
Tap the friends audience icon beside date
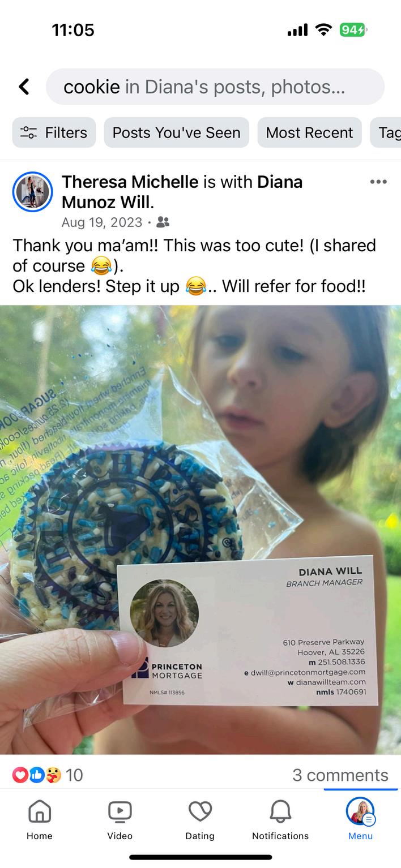(x=163, y=222)
